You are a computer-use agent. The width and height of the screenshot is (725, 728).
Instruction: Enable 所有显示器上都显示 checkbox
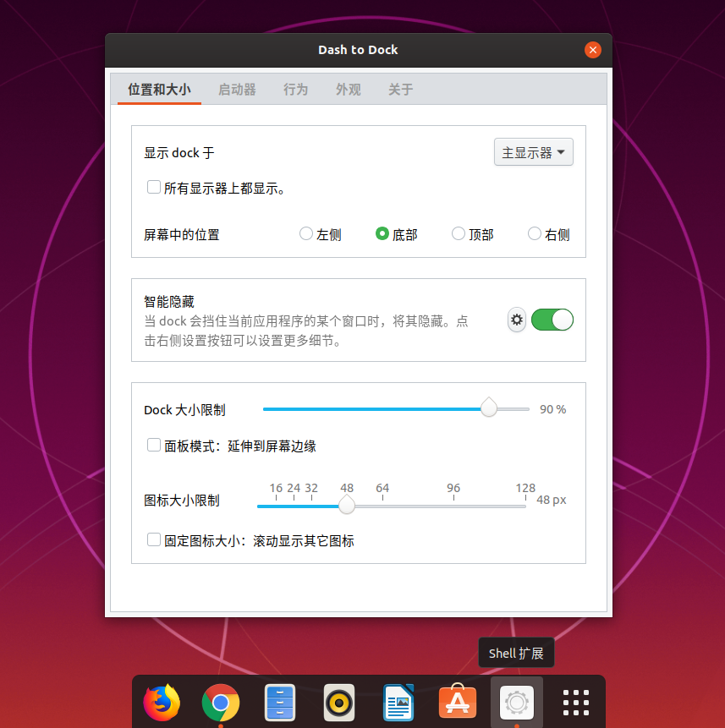[x=154, y=187]
